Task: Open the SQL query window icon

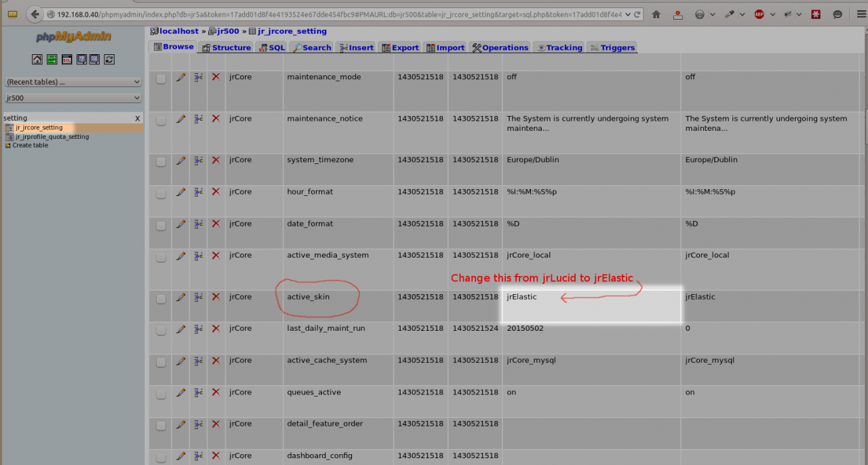Action: pos(66,60)
